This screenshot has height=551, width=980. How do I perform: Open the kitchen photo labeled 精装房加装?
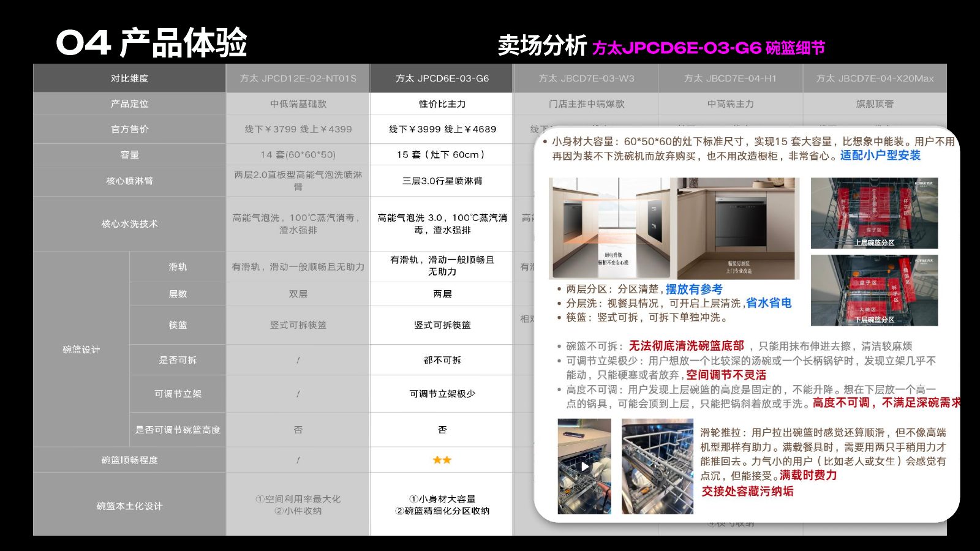[739, 228]
